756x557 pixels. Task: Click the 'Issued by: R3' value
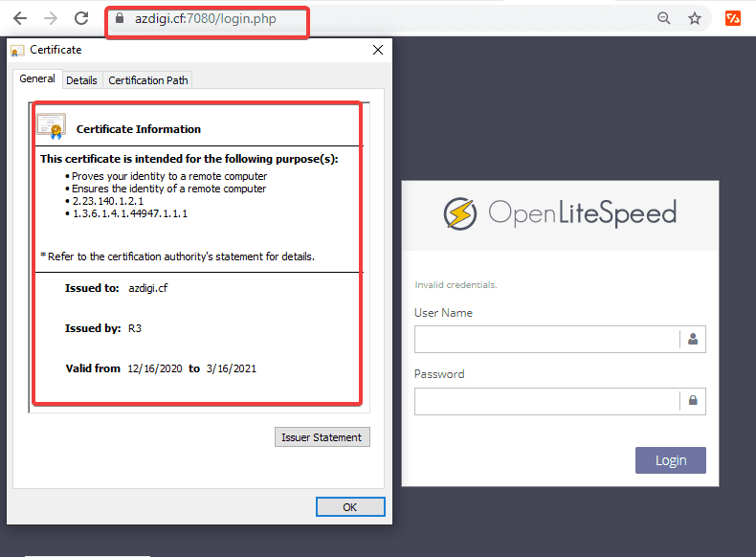click(x=135, y=328)
